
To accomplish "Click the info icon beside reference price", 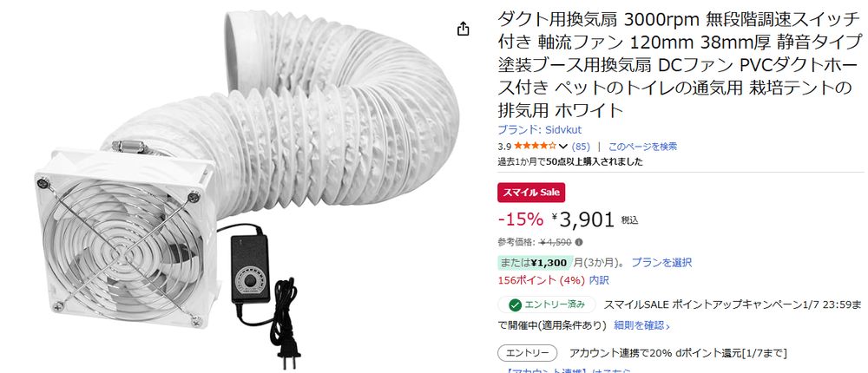I will click(579, 242).
